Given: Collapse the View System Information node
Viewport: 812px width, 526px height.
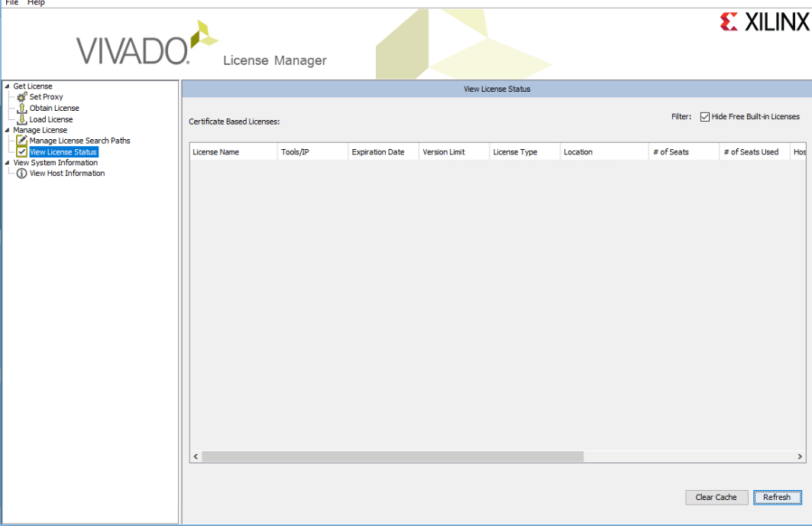Looking at the screenshot, I should (x=8, y=163).
